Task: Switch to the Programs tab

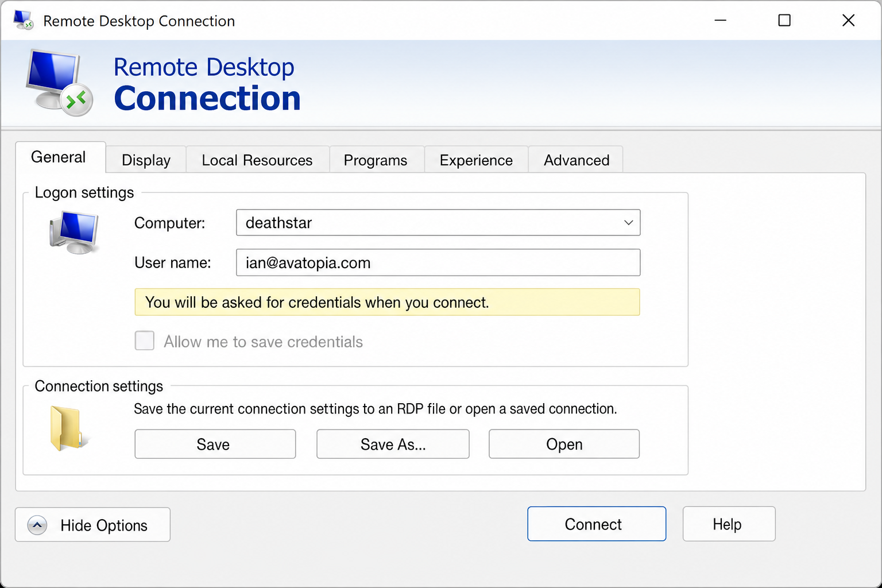Action: 376,160
